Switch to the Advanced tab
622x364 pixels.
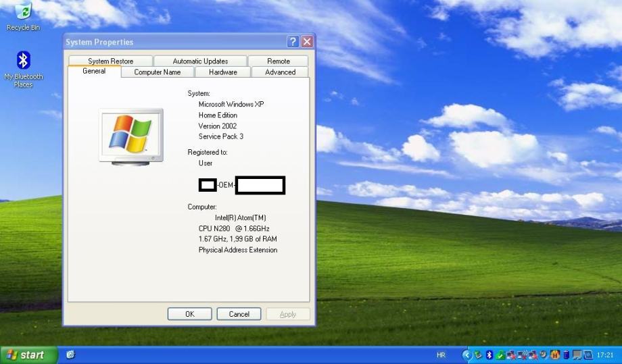point(280,72)
